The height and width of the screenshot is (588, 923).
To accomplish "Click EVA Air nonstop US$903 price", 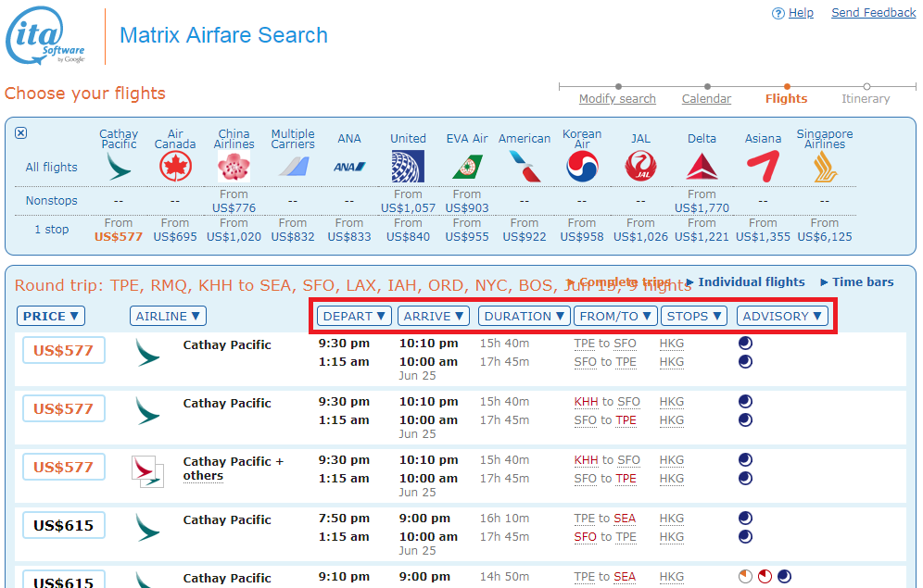I will point(467,207).
